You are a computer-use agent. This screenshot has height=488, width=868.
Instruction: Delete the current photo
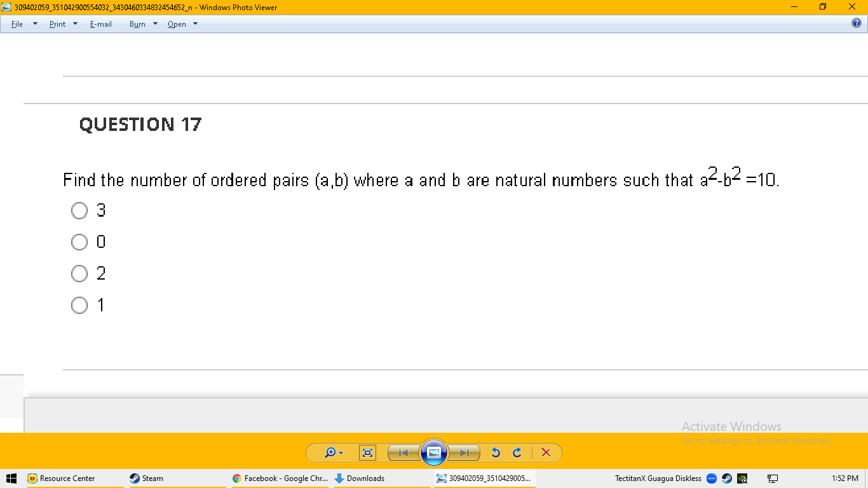(545, 452)
